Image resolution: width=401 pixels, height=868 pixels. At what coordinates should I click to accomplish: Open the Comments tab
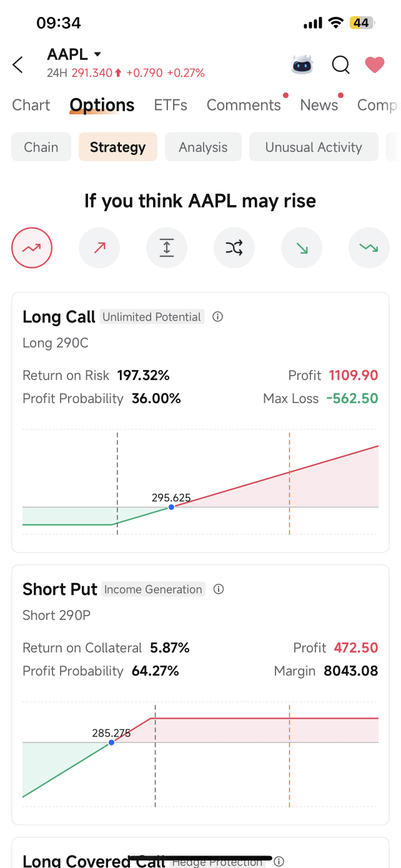(x=244, y=105)
